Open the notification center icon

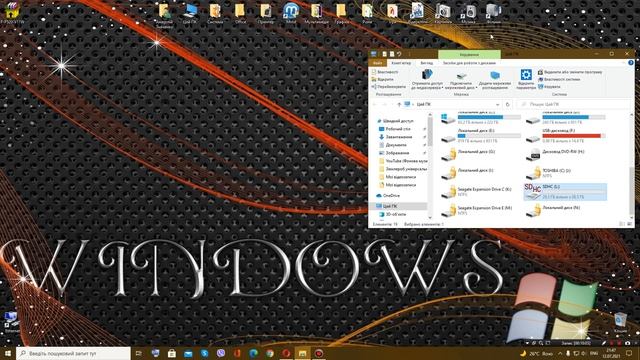tap(629, 353)
